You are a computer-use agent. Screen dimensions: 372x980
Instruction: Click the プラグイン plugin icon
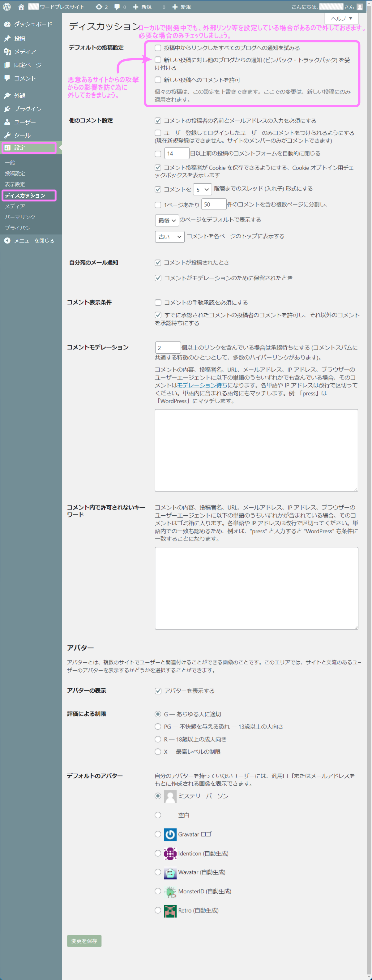[x=7, y=109]
